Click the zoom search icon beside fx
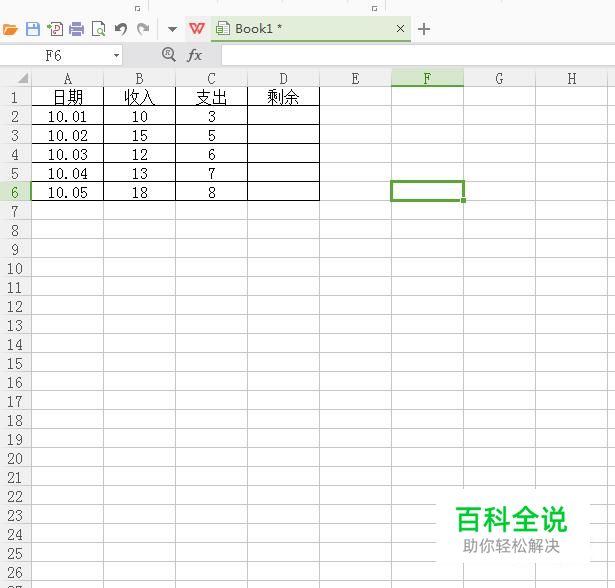The width and height of the screenshot is (615, 588). click(169, 55)
